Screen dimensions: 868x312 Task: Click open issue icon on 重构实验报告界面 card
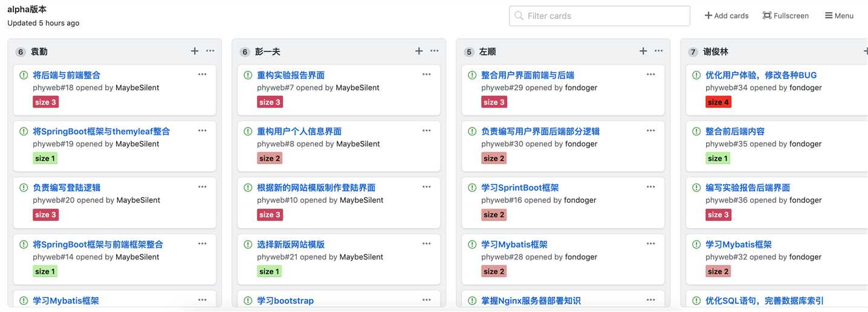(248, 75)
